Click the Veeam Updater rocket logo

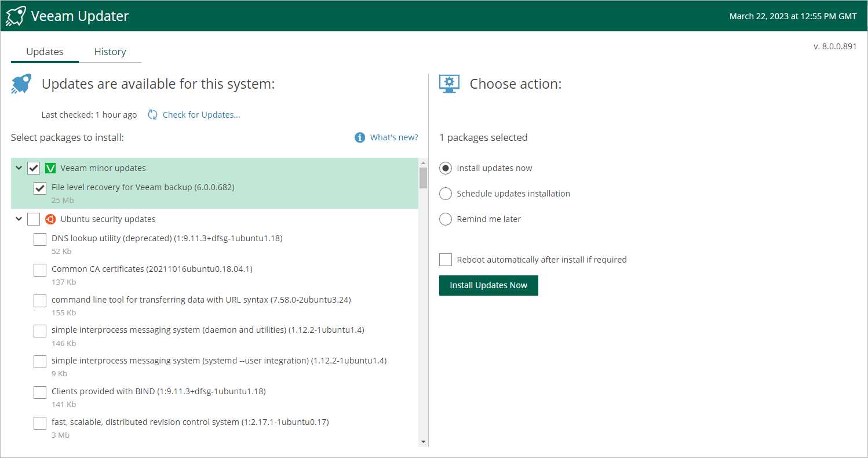(16, 16)
